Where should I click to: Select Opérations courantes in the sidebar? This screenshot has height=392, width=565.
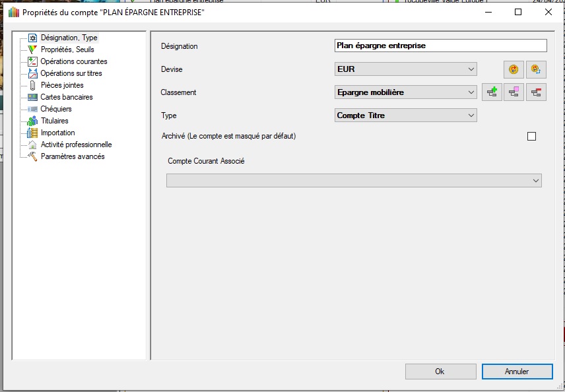[73, 61]
